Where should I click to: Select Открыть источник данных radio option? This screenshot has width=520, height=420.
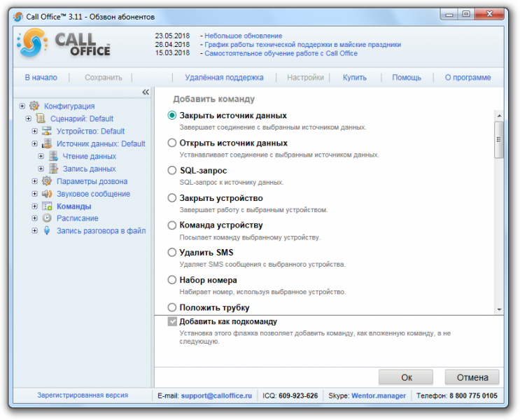[x=171, y=143]
